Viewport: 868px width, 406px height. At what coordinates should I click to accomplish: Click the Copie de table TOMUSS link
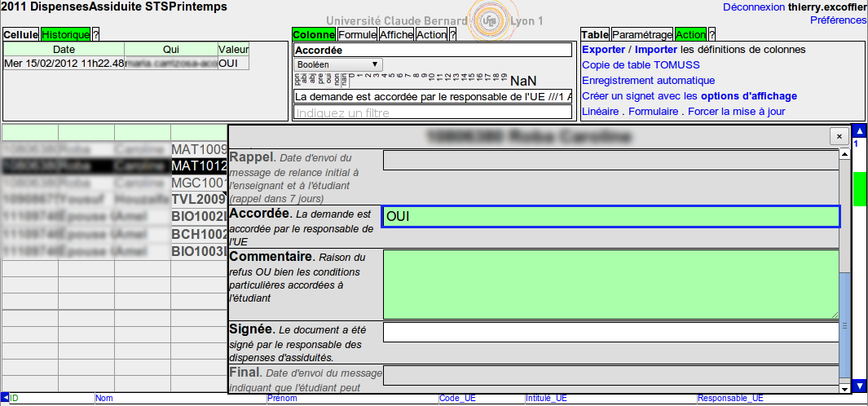[x=641, y=65]
